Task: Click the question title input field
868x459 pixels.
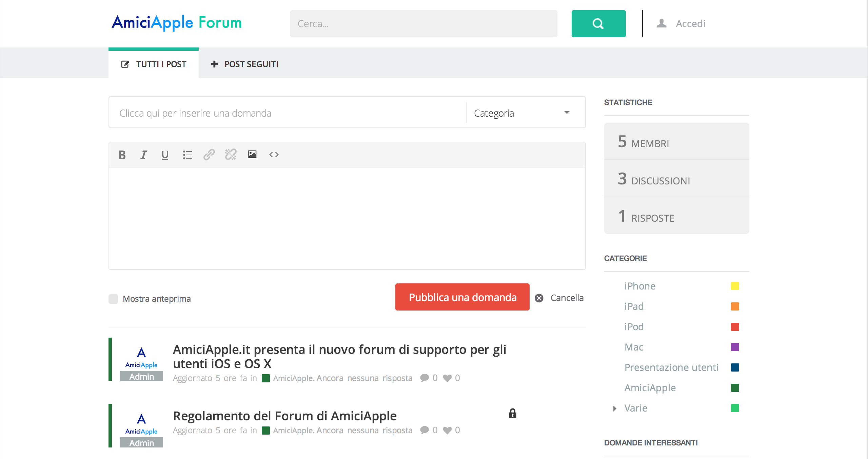Action: (x=288, y=113)
